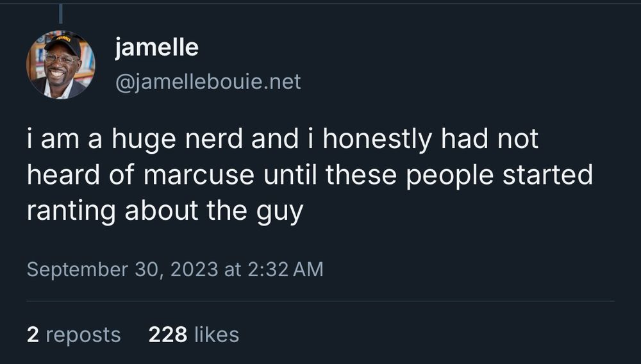
Task: Open jamelle's profile avatar photo
Action: (60, 65)
